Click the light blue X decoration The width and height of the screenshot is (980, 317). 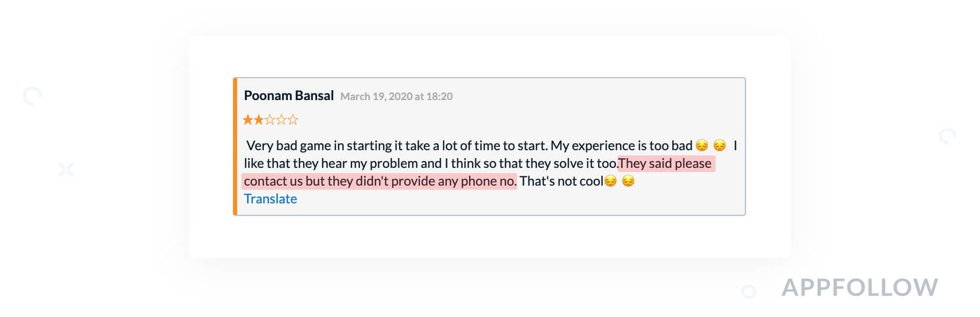pos(66,169)
